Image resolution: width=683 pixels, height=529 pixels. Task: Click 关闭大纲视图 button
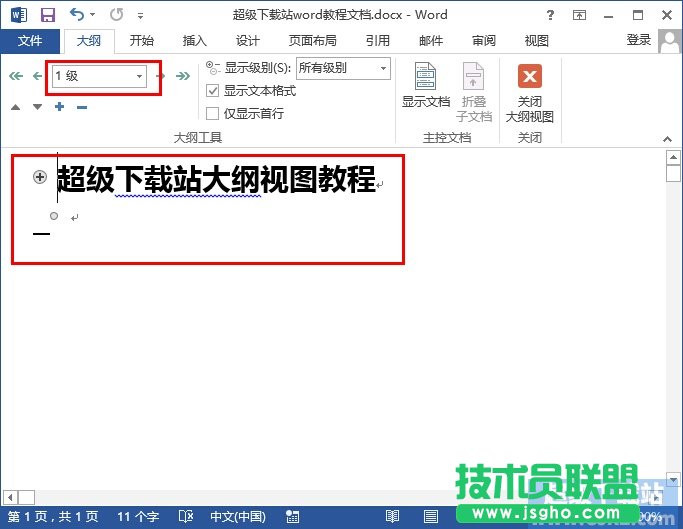tap(530, 92)
